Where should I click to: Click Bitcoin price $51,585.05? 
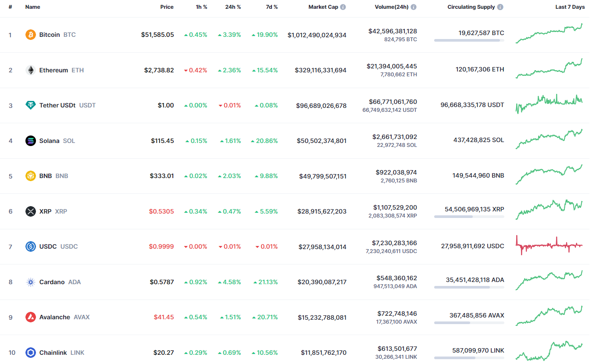point(157,35)
